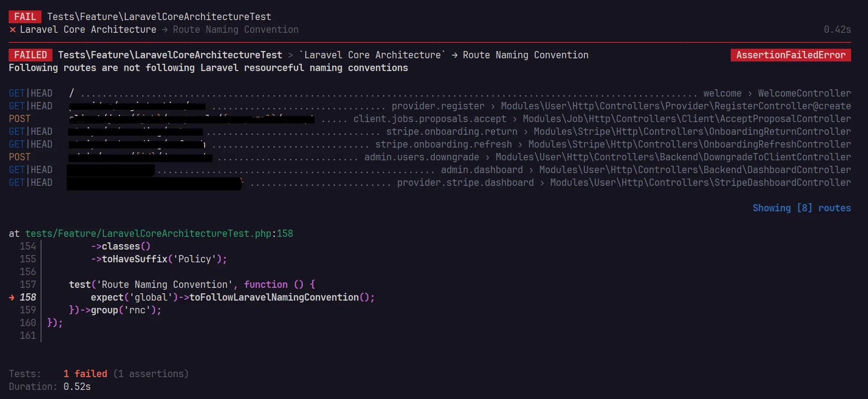The height and width of the screenshot is (399, 868).
Task: Click POST label of admin.users.downgrade row
Action: click(20, 157)
